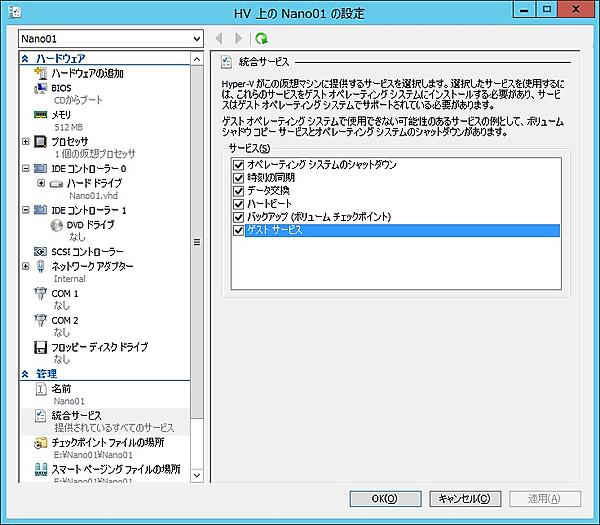
Task: Click the キャンセル(C) button
Action: [x=465, y=499]
